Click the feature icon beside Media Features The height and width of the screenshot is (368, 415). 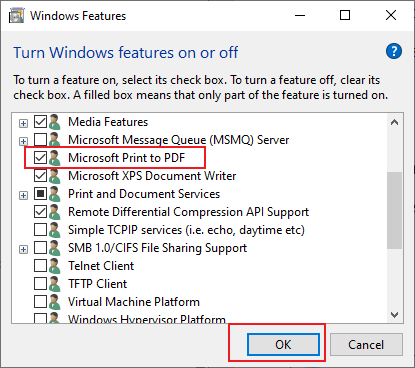[54, 122]
